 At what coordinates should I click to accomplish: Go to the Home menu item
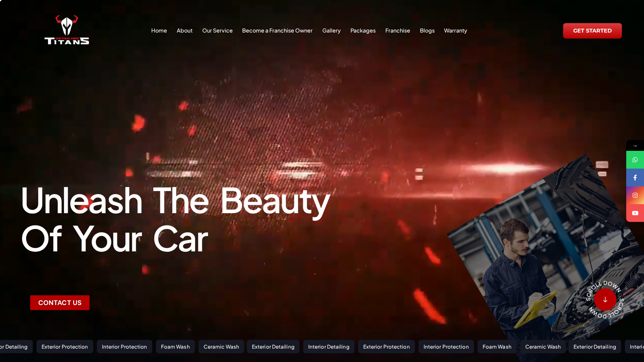tap(159, 31)
